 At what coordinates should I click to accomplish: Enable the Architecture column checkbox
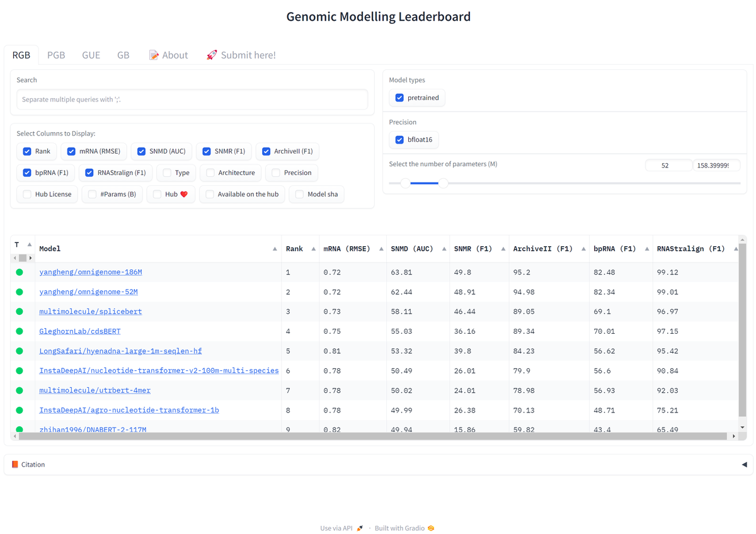(209, 173)
